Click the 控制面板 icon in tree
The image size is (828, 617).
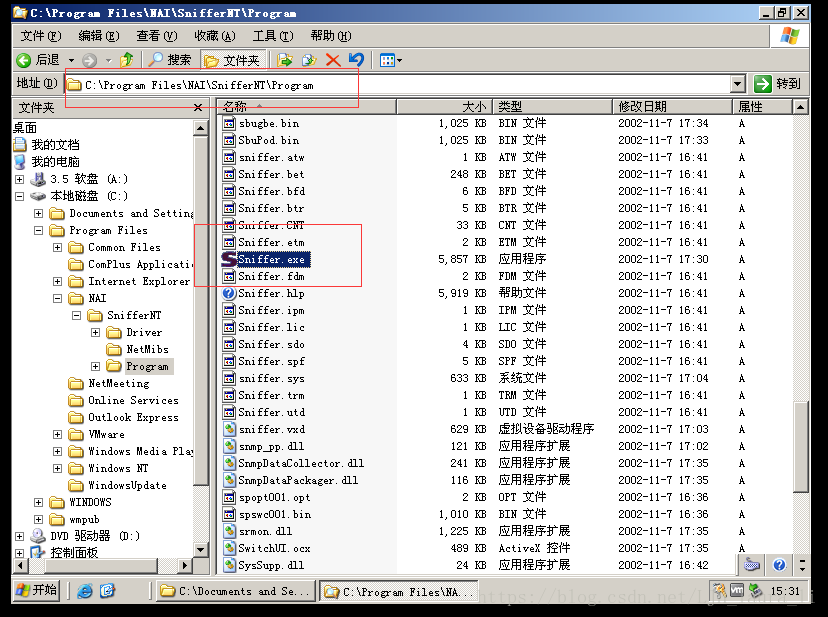(38, 553)
